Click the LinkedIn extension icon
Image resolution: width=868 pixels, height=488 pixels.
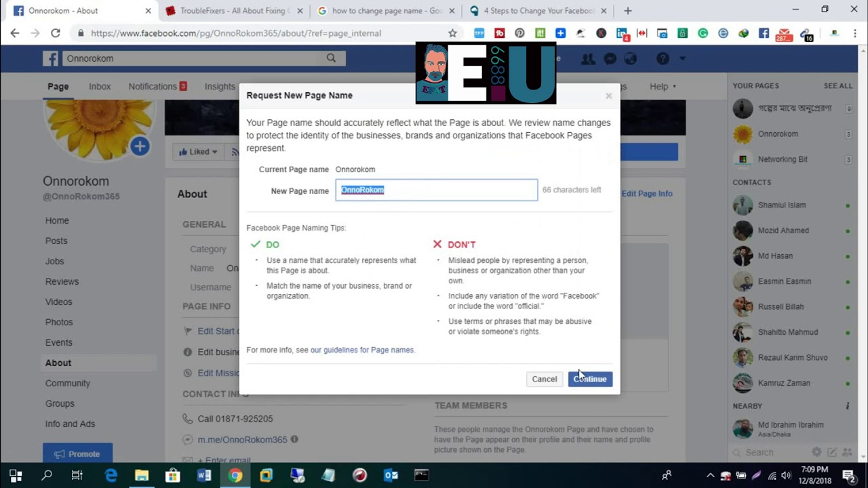(x=622, y=33)
